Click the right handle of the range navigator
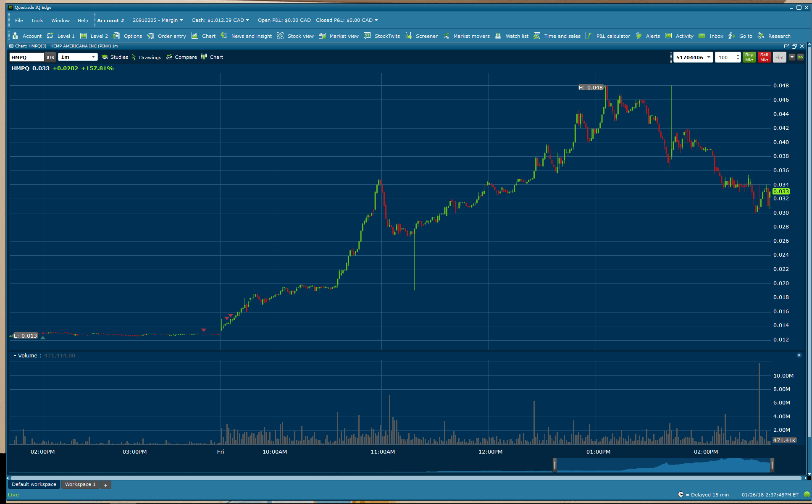Image resolution: width=812 pixels, height=504 pixels. pos(772,465)
